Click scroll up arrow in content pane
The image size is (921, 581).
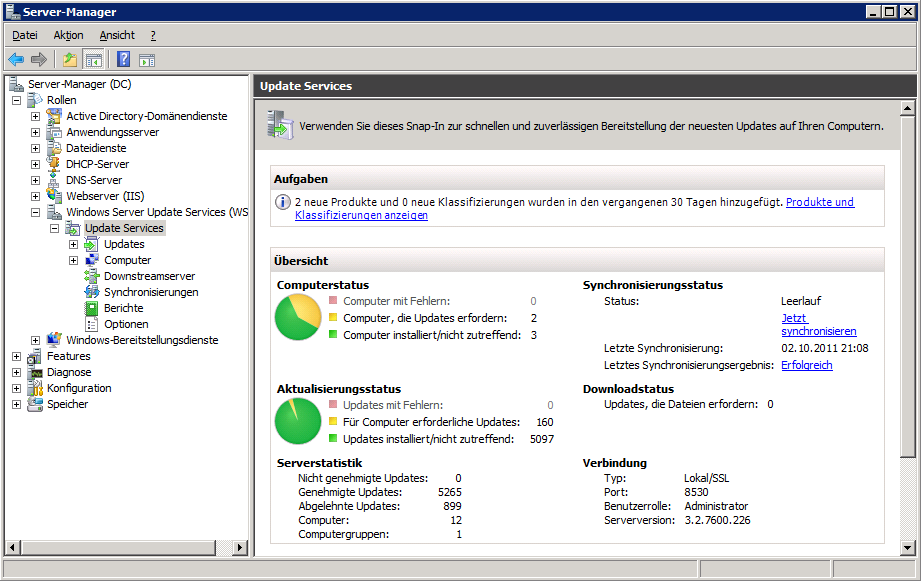pos(907,108)
